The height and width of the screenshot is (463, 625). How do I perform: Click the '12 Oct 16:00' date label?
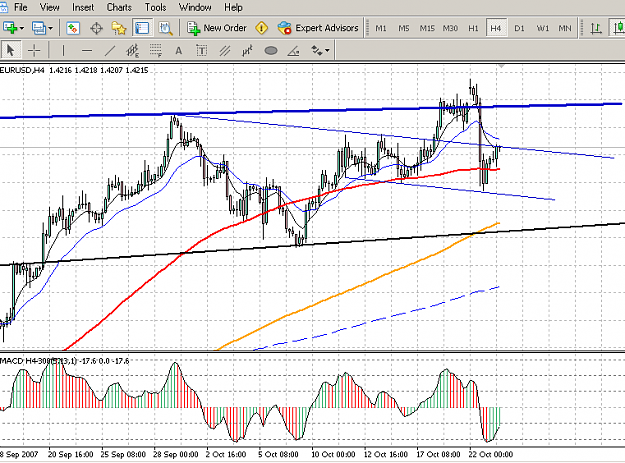386,455
